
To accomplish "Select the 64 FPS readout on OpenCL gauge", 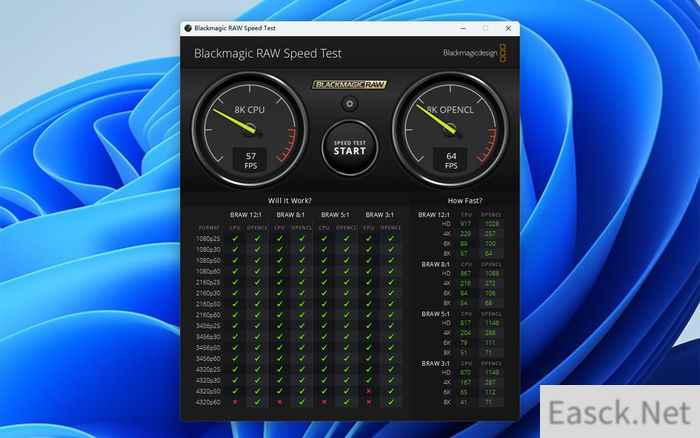I will click(451, 160).
